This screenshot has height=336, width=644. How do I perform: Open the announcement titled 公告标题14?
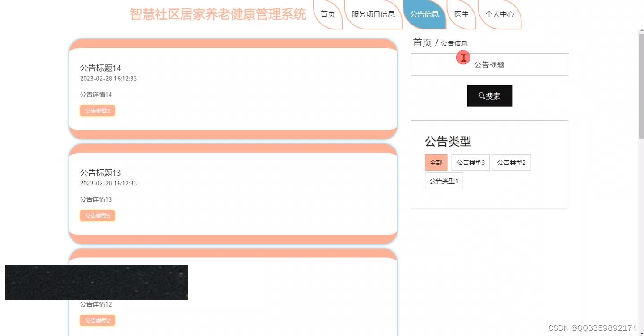click(101, 68)
